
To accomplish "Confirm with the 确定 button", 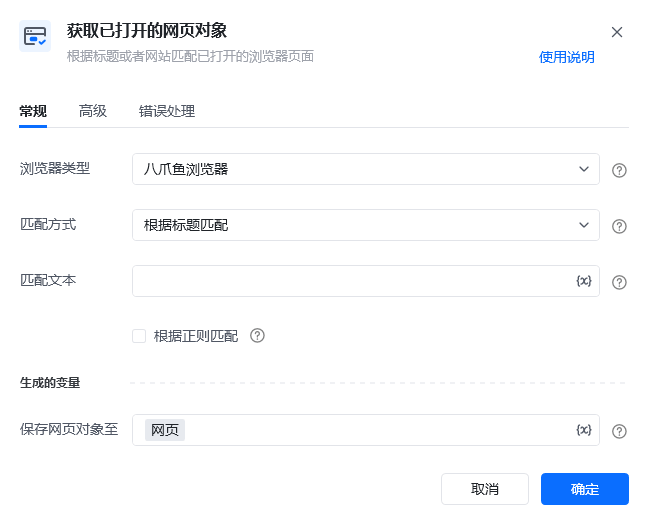I will pos(585,489).
